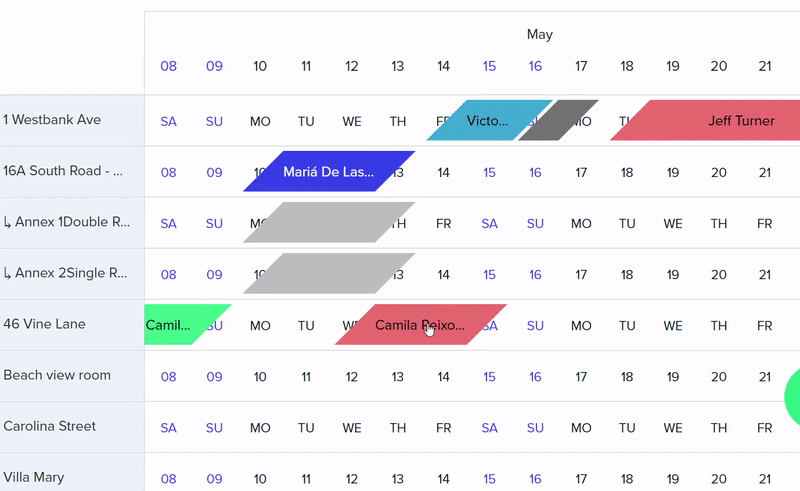This screenshot has height=491, width=800.
Task: Select day 20 in 16A South Road row
Action: pos(719,173)
